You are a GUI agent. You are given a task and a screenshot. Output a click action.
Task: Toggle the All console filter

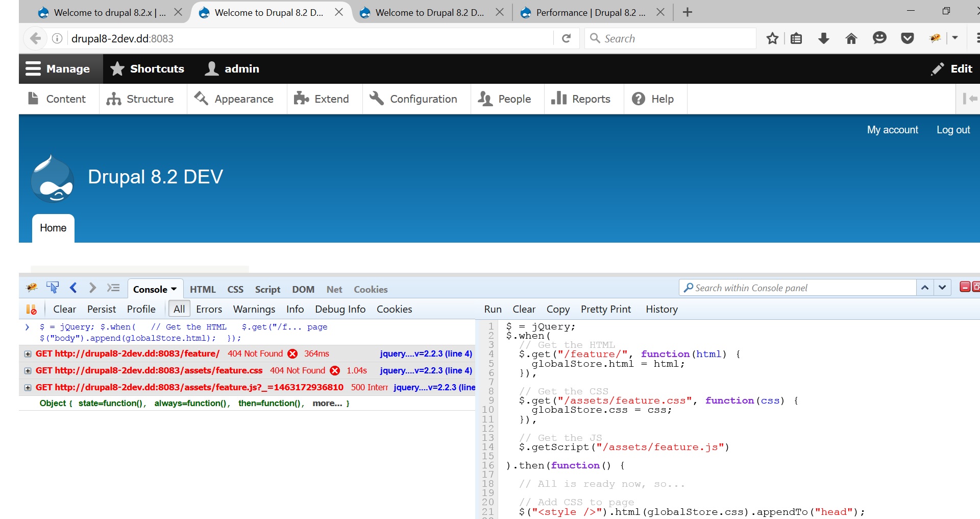(x=179, y=309)
